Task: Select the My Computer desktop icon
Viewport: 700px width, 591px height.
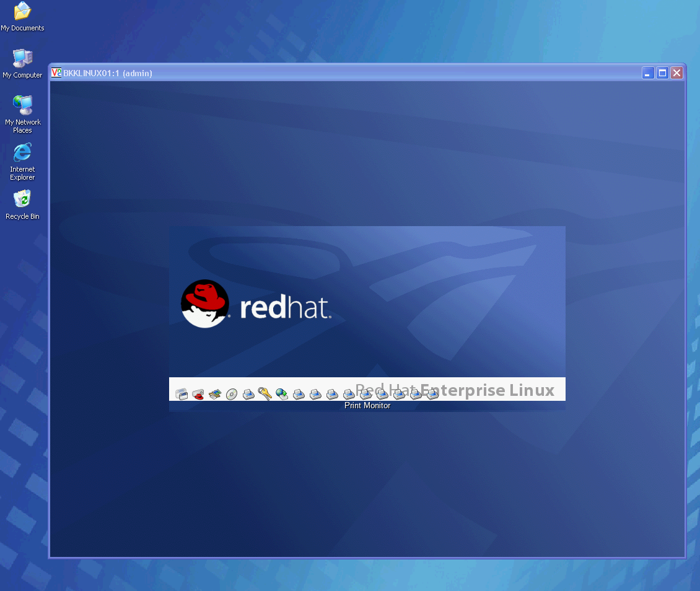Action: point(22,63)
